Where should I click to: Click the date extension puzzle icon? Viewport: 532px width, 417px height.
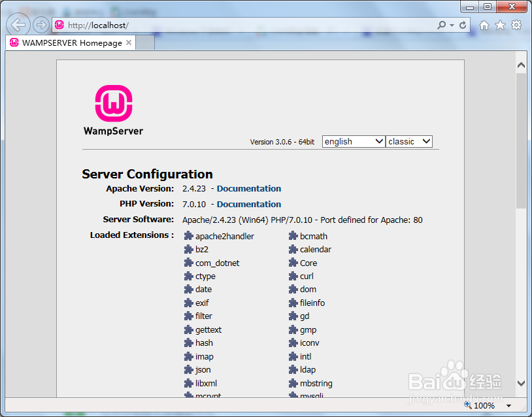click(189, 290)
